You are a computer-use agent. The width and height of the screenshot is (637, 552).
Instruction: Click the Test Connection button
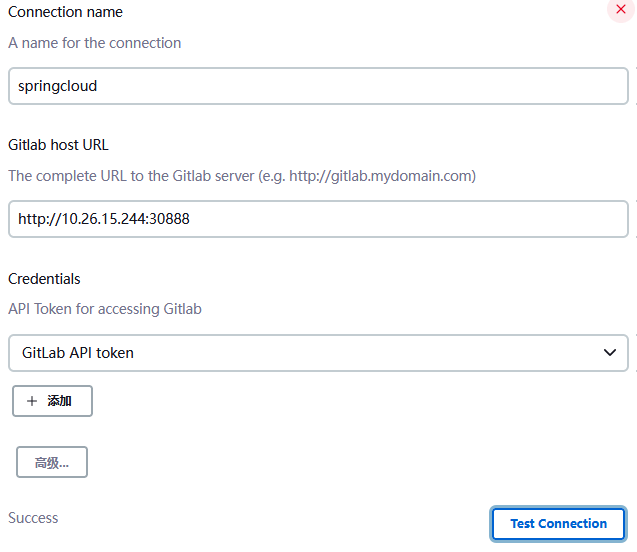[x=558, y=524]
